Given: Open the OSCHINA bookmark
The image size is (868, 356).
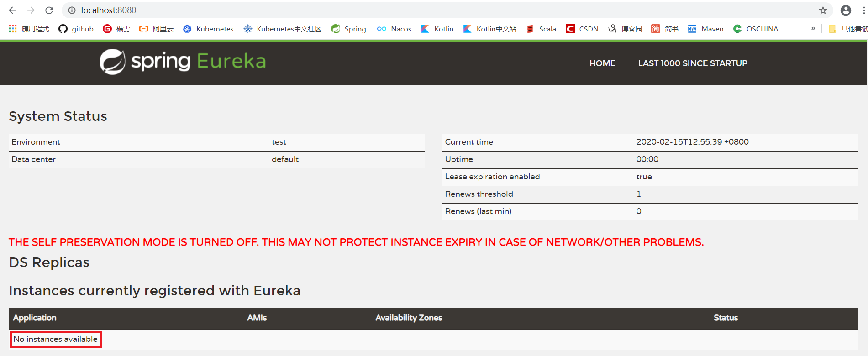Looking at the screenshot, I should tap(756, 29).
